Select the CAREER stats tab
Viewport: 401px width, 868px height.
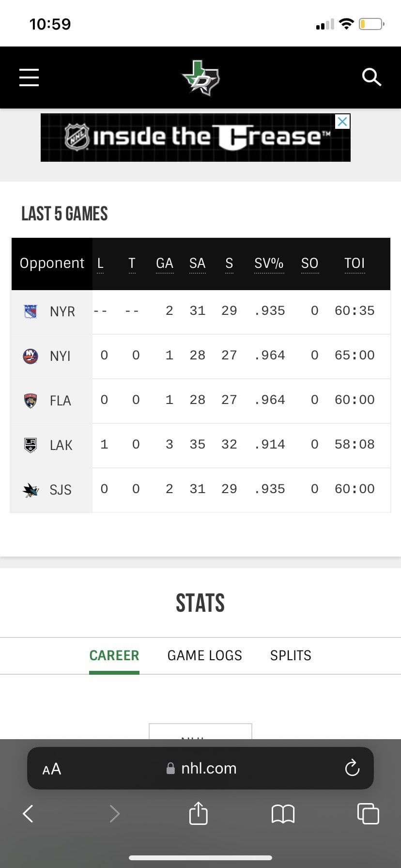click(114, 655)
